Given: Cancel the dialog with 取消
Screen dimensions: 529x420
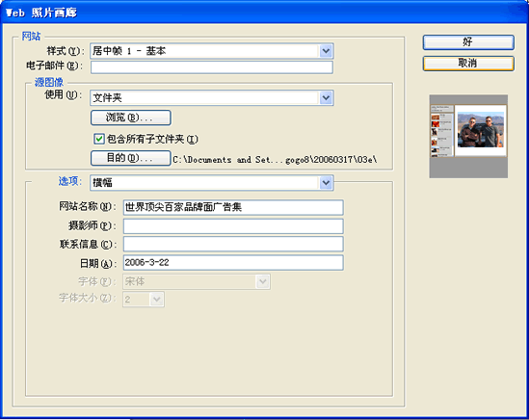Looking at the screenshot, I should tap(468, 64).
